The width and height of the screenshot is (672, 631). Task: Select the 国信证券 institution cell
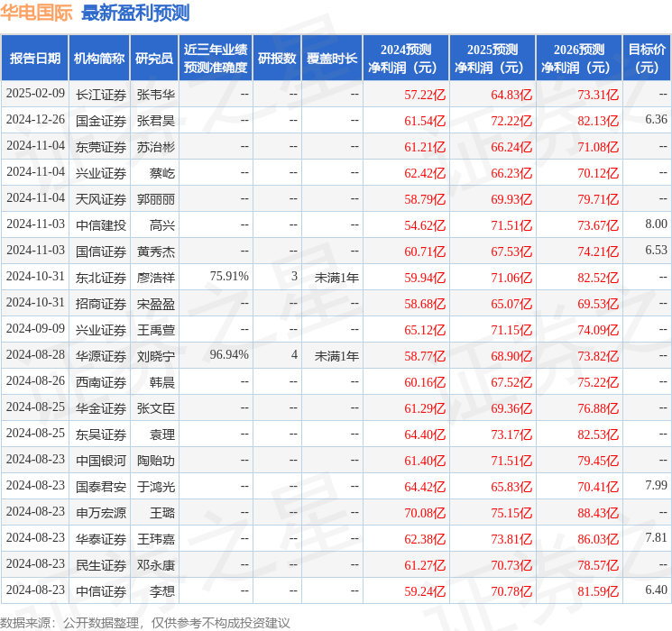pyautogui.click(x=101, y=251)
